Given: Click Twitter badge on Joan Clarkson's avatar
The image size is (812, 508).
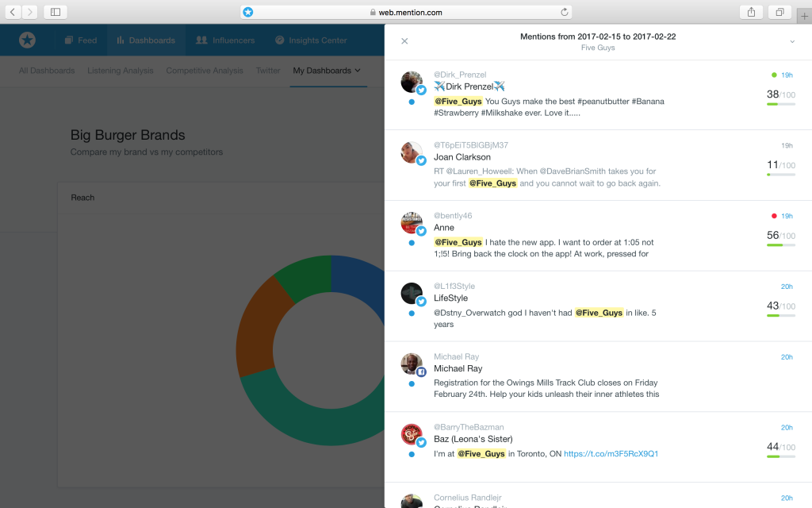Looking at the screenshot, I should coord(421,160).
